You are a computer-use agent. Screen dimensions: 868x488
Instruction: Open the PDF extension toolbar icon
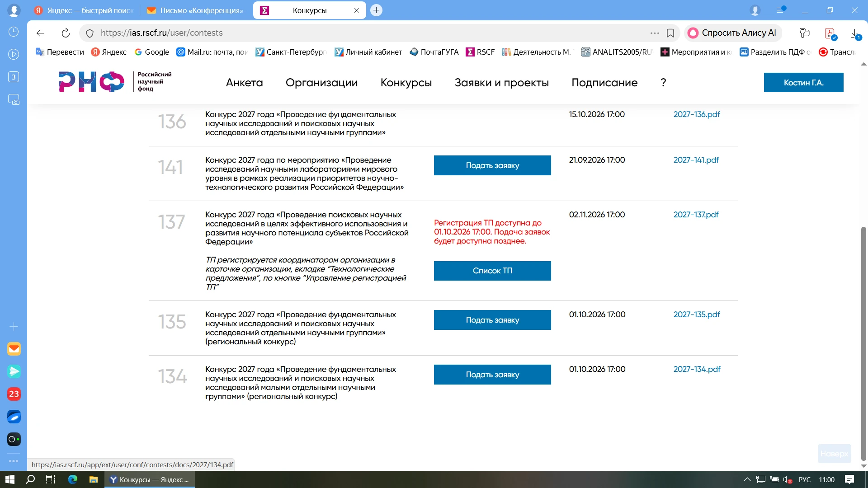click(830, 33)
